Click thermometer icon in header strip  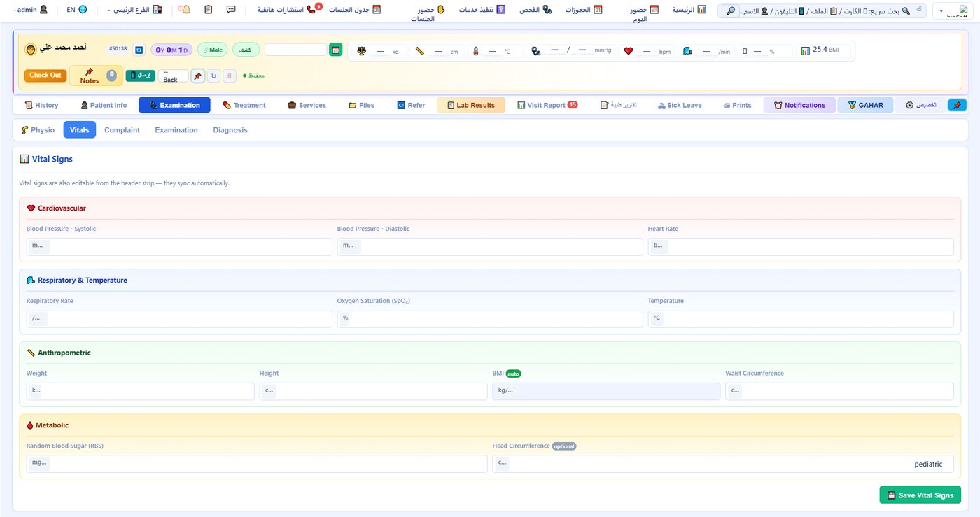pos(475,51)
